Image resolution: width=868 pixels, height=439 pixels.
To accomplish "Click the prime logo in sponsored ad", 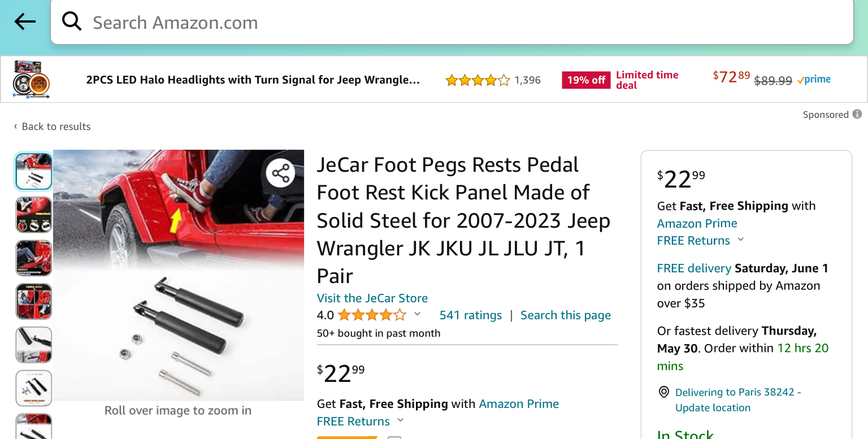I will coord(814,80).
